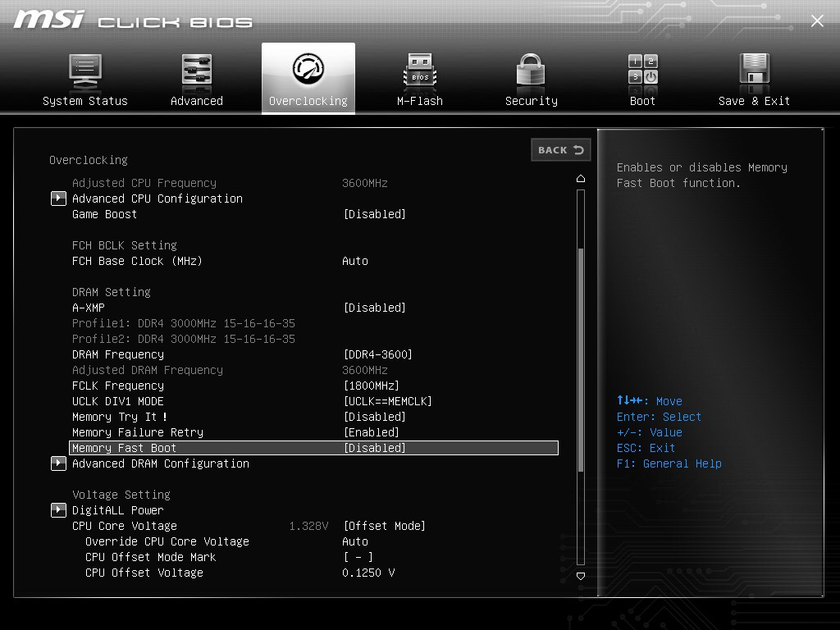Switch to Advanced tab label
The image size is (840, 630).
tap(197, 101)
